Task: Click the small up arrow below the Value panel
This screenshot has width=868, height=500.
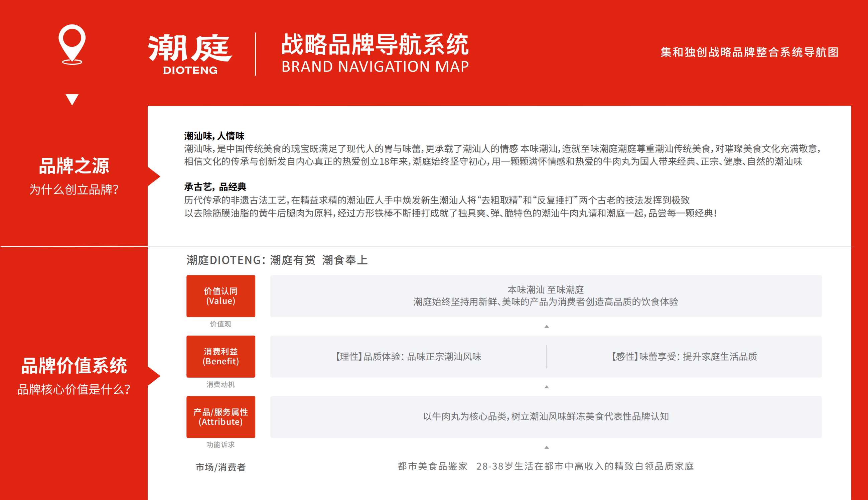Action: click(x=547, y=327)
